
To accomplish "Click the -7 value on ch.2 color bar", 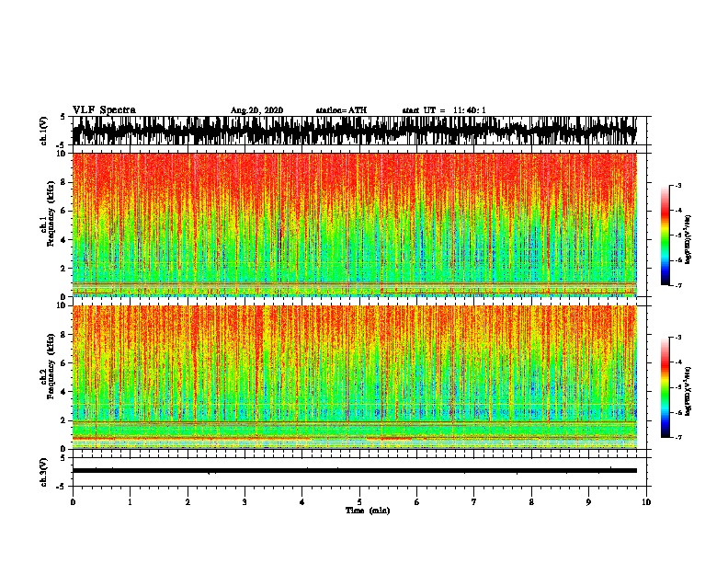I will pos(678,438).
